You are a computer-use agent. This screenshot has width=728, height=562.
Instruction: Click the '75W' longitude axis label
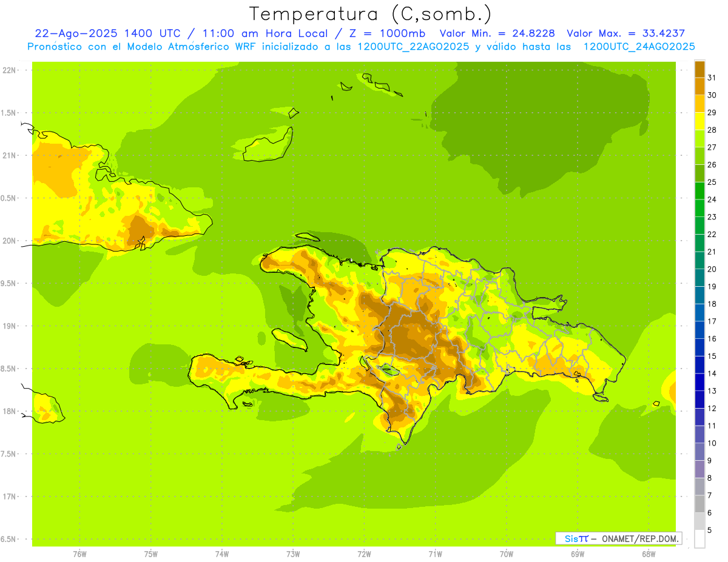click(151, 554)
